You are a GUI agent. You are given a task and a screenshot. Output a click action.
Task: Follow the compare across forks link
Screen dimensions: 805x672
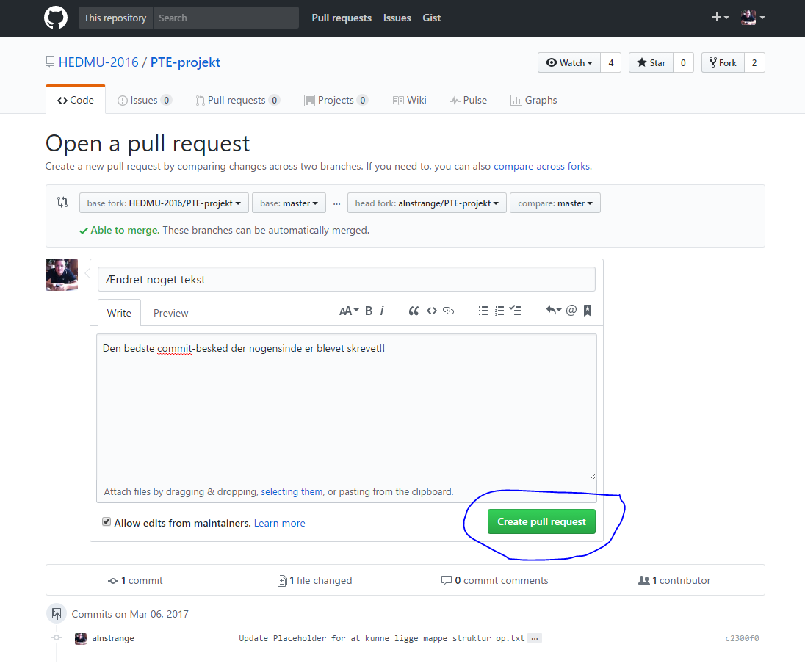541,166
